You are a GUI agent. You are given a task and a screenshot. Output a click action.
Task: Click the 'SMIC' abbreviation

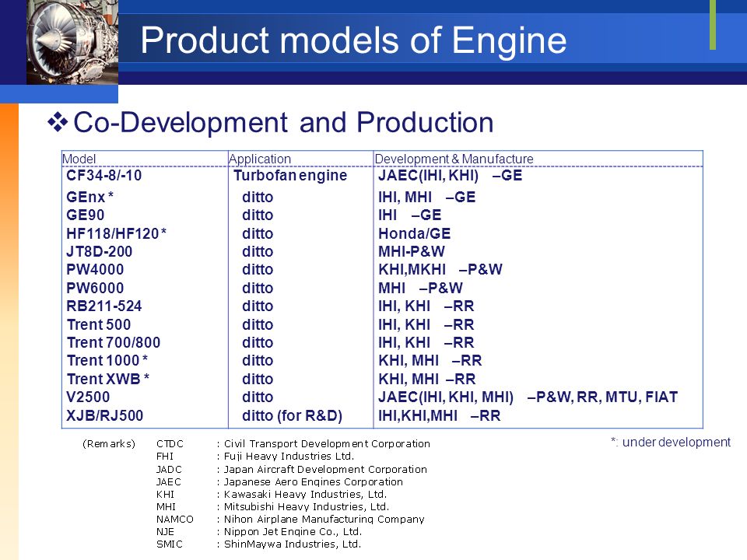[170, 544]
